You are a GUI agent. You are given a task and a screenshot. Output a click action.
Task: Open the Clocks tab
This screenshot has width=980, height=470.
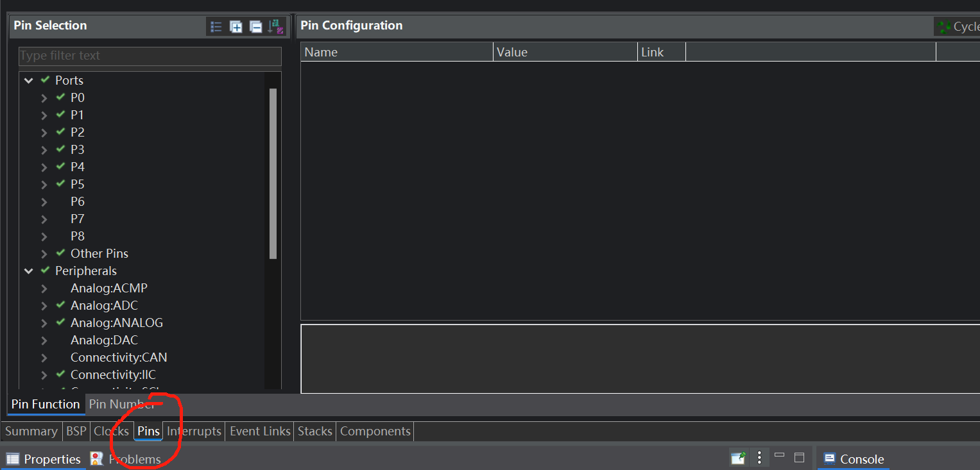pos(111,431)
